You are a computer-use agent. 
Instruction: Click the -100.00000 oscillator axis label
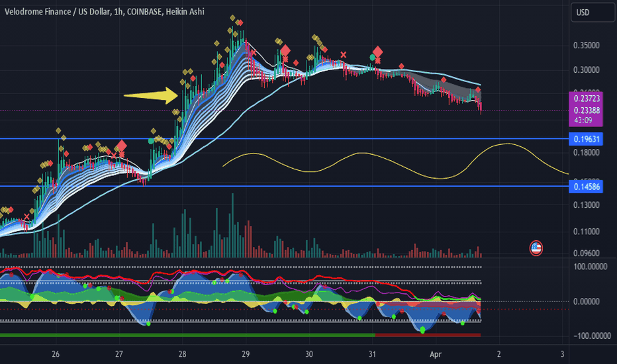(x=592, y=336)
